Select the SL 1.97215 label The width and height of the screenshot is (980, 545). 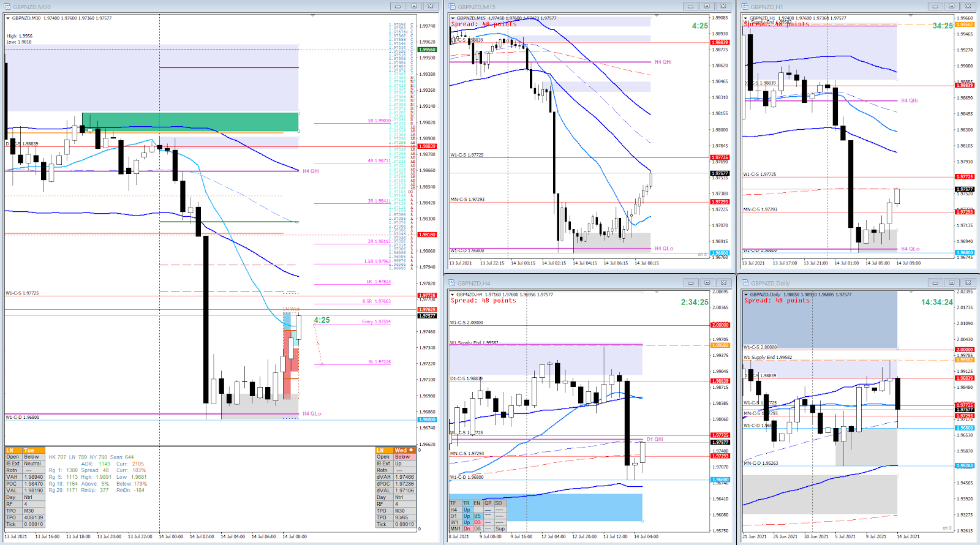[x=379, y=362]
